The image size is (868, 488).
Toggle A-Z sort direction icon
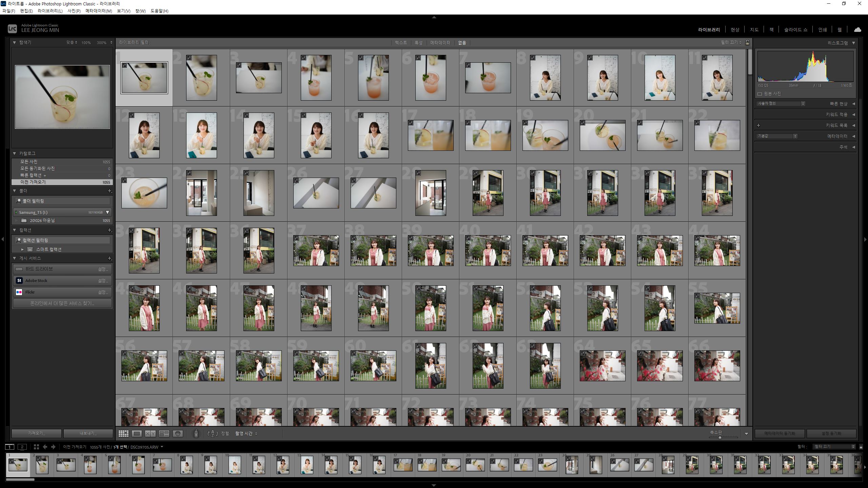click(212, 433)
